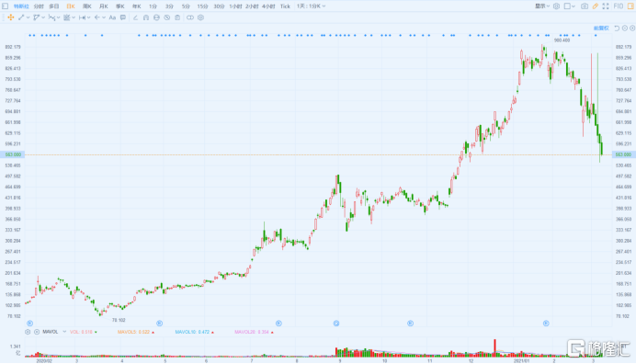This screenshot has width=636, height=364.
Task: Select the 月K monthly candlestick tab
Action: tap(104, 6)
